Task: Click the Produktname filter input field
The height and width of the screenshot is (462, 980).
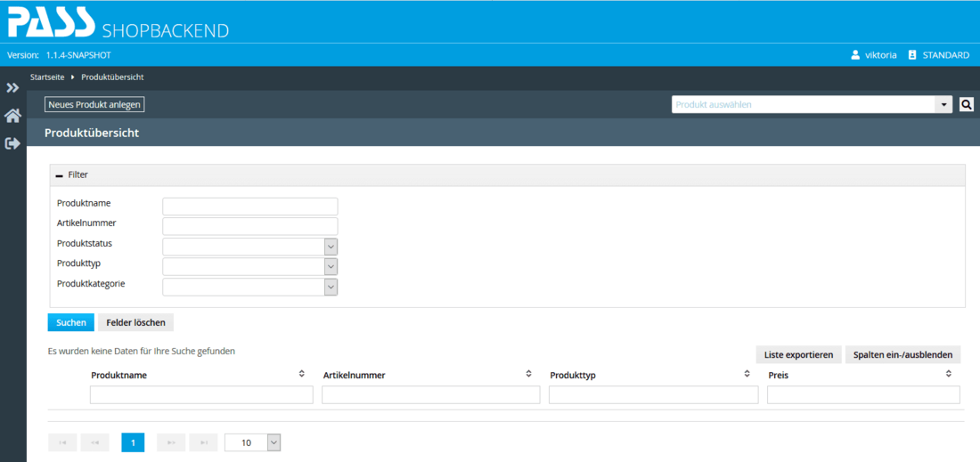Action: (x=250, y=207)
